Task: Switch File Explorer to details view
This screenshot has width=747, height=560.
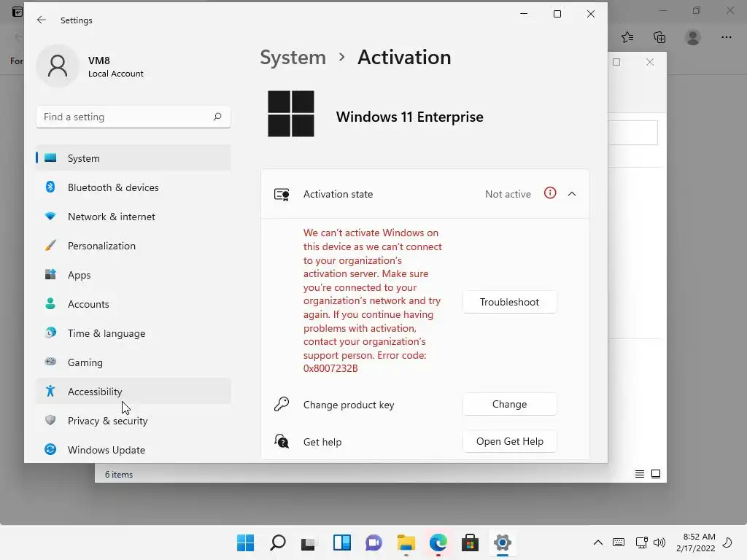Action: (x=639, y=474)
